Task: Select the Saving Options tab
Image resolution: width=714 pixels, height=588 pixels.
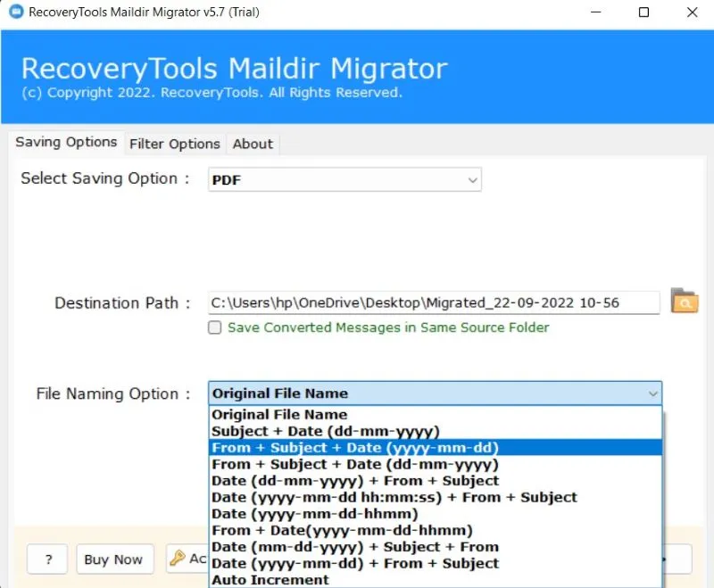Action: click(66, 143)
